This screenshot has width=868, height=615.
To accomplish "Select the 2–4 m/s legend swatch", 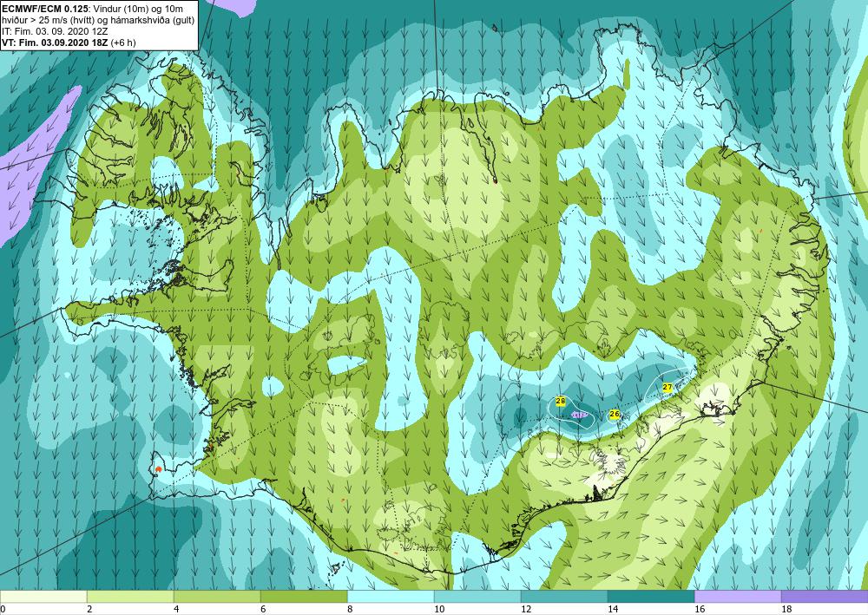I will click(x=130, y=597).
